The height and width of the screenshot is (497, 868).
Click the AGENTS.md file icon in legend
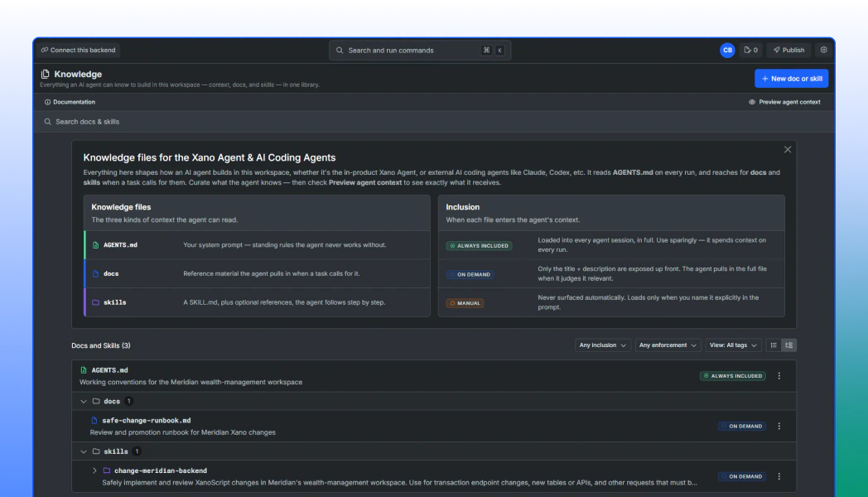click(x=96, y=245)
